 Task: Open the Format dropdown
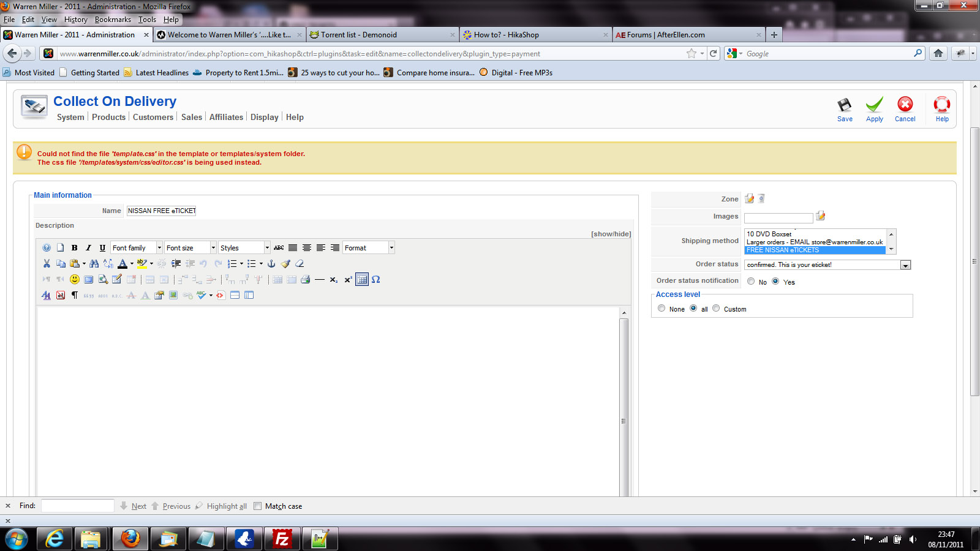click(369, 248)
